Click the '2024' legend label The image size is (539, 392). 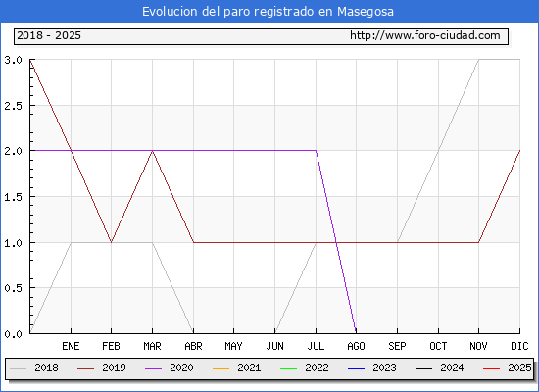click(x=452, y=367)
